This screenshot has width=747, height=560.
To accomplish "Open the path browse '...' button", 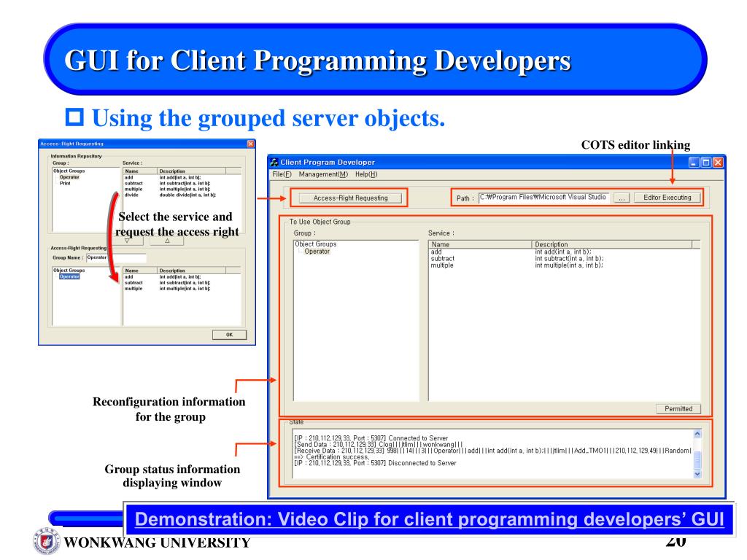I will [x=622, y=198].
